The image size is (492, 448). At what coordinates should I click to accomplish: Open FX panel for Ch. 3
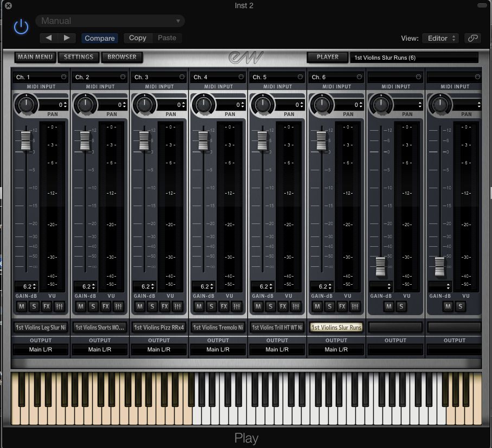click(x=165, y=306)
